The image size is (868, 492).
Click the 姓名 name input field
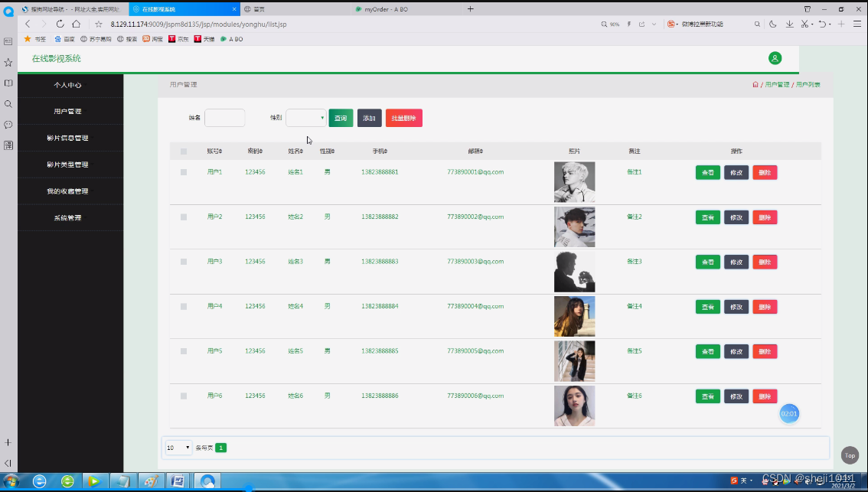pyautogui.click(x=225, y=118)
